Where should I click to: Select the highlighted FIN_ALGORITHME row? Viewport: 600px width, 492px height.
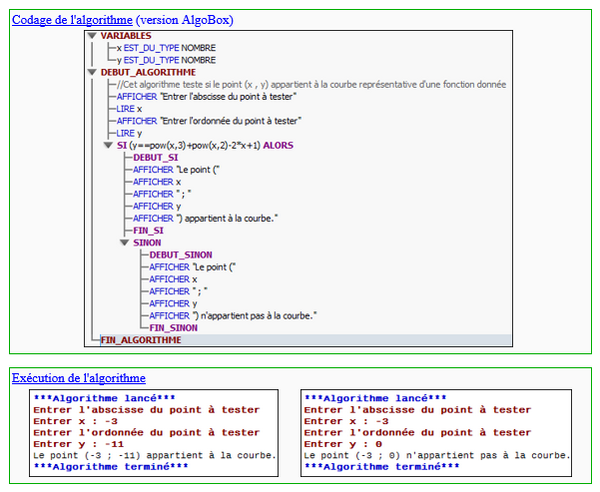305,340
